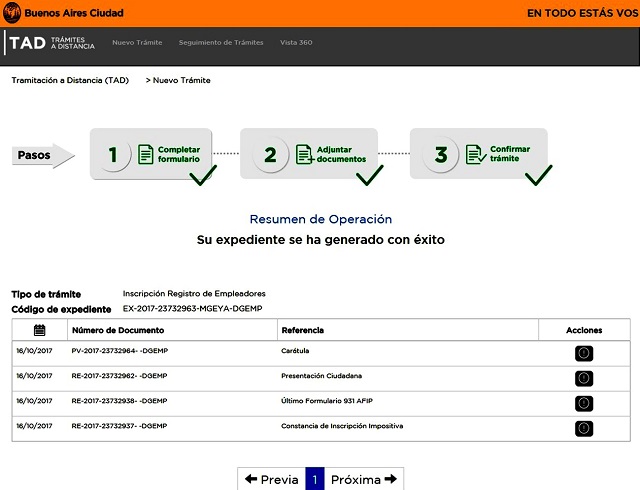Click the Próxima pagination button
640x490 pixels.
(364, 479)
